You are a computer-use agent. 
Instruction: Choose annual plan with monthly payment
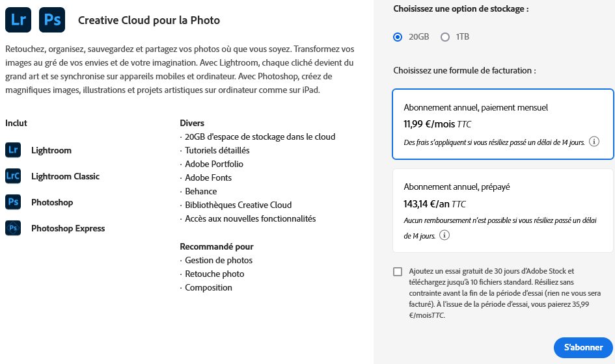[502, 123]
